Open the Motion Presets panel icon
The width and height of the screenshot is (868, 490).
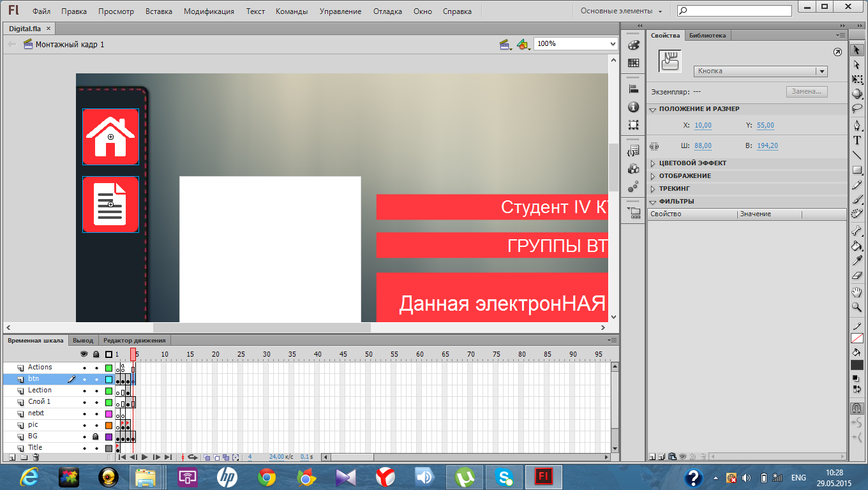tap(633, 187)
